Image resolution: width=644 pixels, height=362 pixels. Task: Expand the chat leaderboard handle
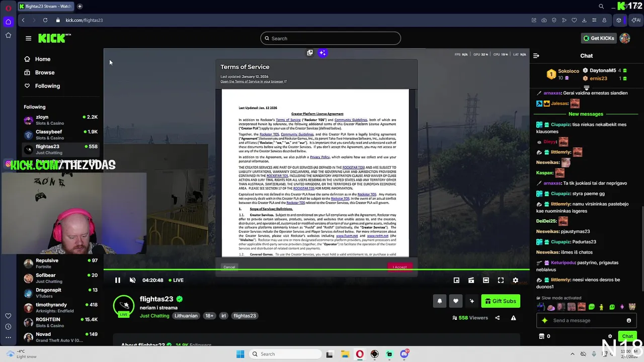pos(586,87)
